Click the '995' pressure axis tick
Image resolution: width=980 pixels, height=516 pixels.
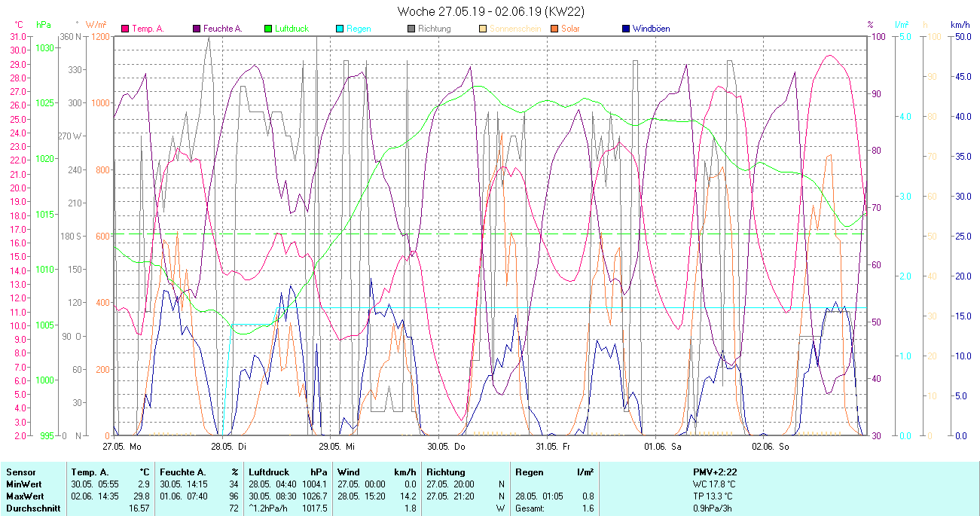[x=47, y=436]
